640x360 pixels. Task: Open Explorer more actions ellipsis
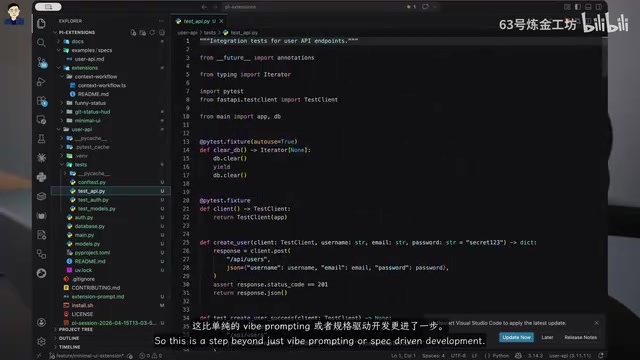pos(161,21)
